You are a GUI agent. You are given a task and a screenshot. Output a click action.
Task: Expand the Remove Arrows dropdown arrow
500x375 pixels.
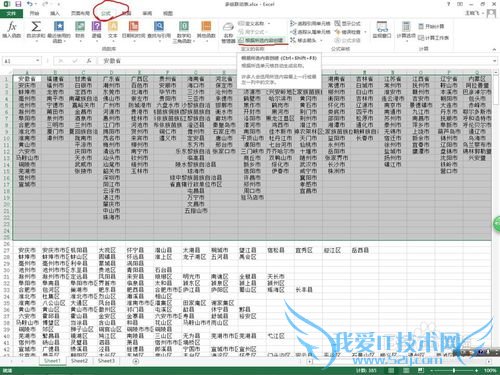coord(321,40)
